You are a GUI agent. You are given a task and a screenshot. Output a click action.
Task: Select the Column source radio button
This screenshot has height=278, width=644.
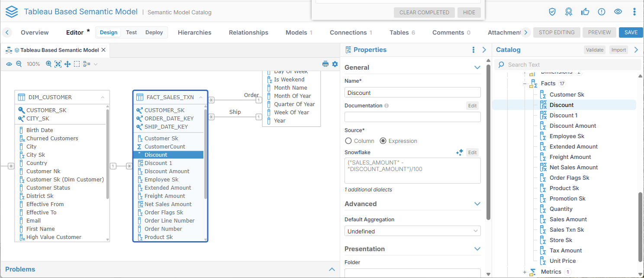348,141
